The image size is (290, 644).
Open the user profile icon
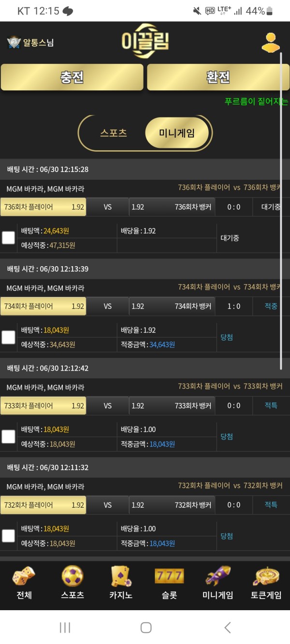click(x=271, y=42)
